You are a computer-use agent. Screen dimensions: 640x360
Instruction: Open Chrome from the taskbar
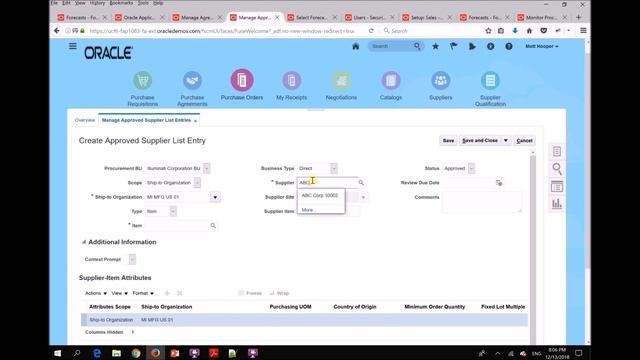point(136,353)
